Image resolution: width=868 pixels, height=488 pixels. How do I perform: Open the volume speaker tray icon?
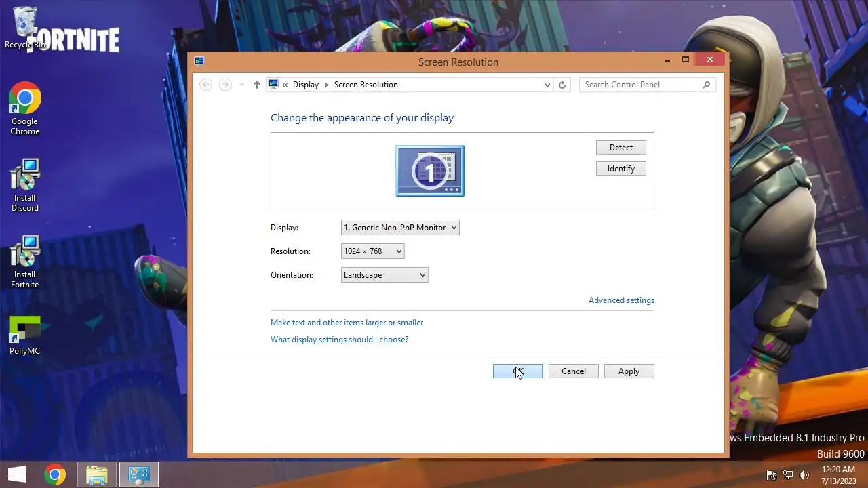click(805, 475)
